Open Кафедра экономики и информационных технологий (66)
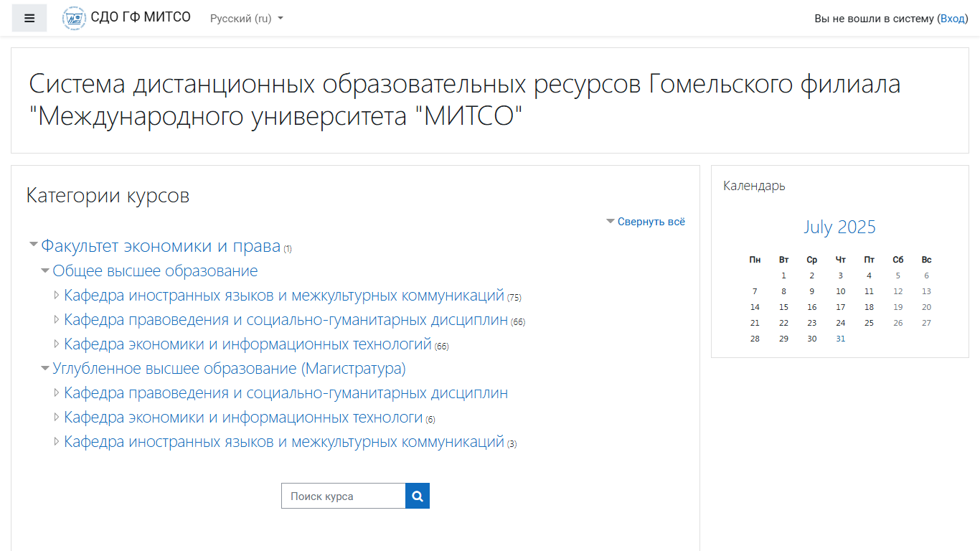Image resolution: width=980 pixels, height=551 pixels. coord(248,344)
